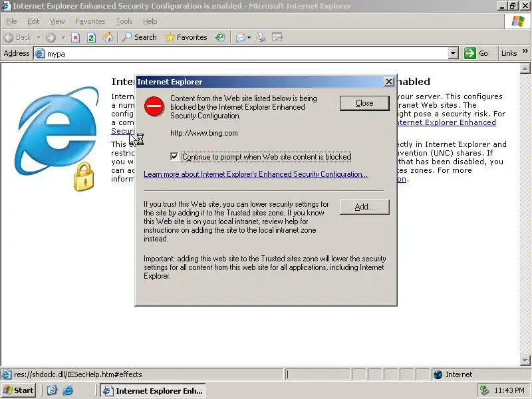Click the Add... button
Image resolution: width=532 pixels, height=399 pixels.
(x=364, y=207)
